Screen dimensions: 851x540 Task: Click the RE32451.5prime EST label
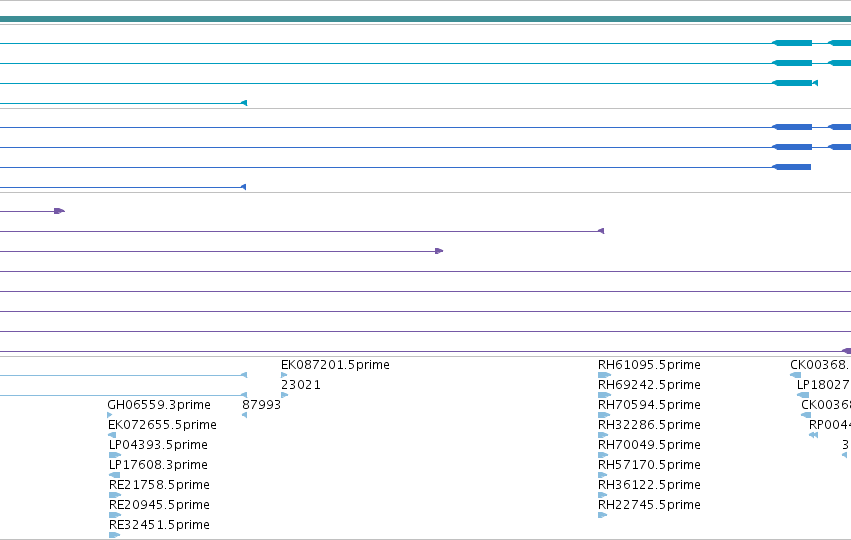click(x=159, y=525)
